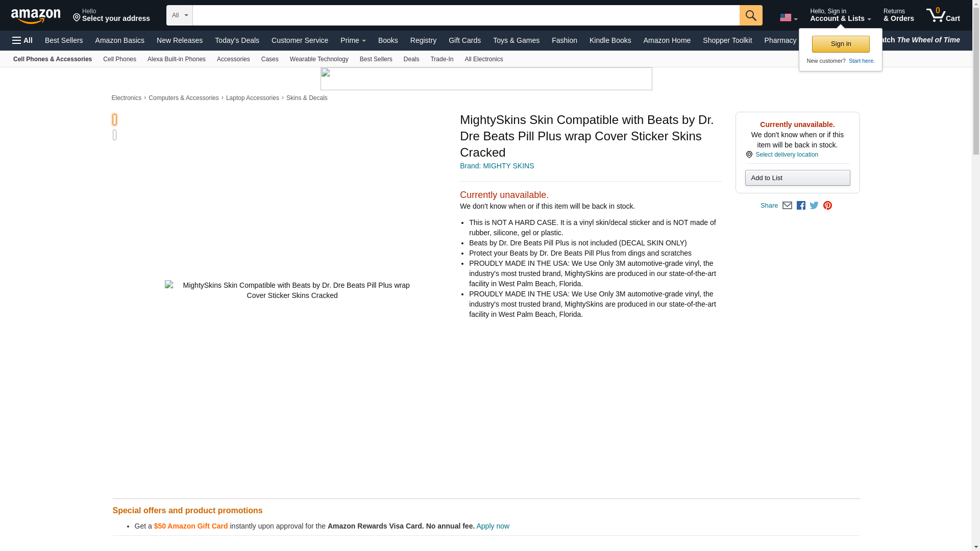Open the All hamburger menu
Screen dimensions: 980x551
(22, 40)
